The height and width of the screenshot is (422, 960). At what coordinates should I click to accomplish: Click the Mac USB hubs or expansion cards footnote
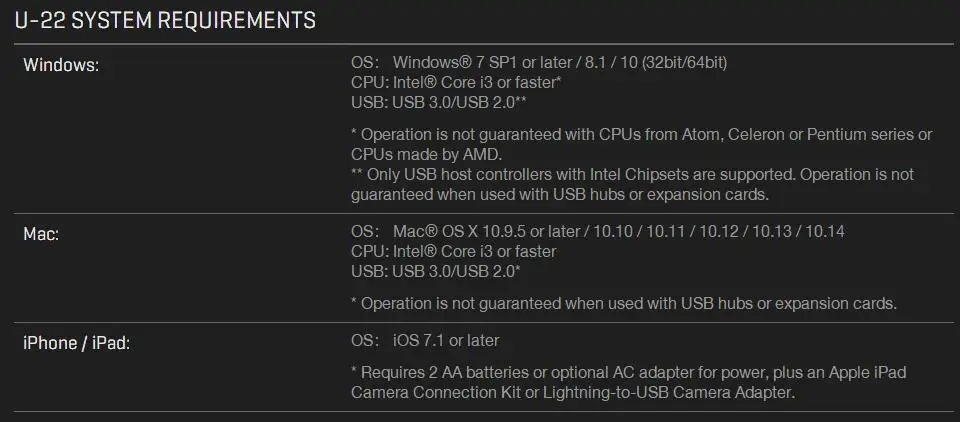click(x=624, y=303)
